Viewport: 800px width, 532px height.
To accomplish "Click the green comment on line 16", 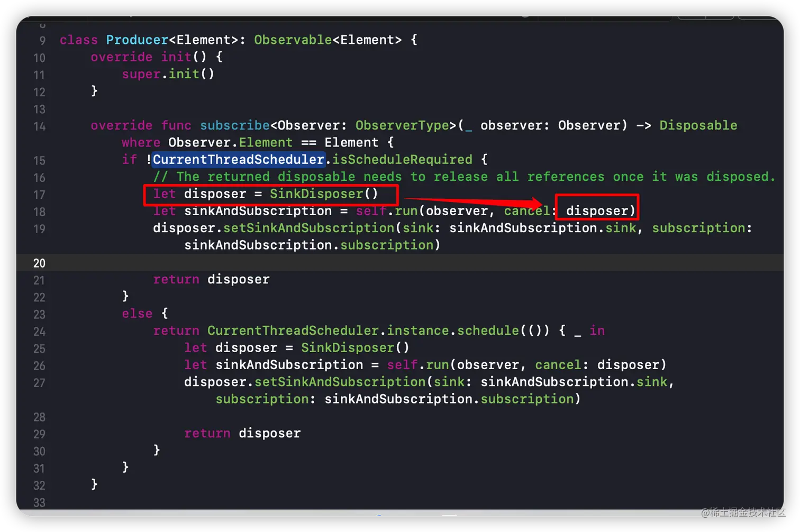I will (464, 177).
